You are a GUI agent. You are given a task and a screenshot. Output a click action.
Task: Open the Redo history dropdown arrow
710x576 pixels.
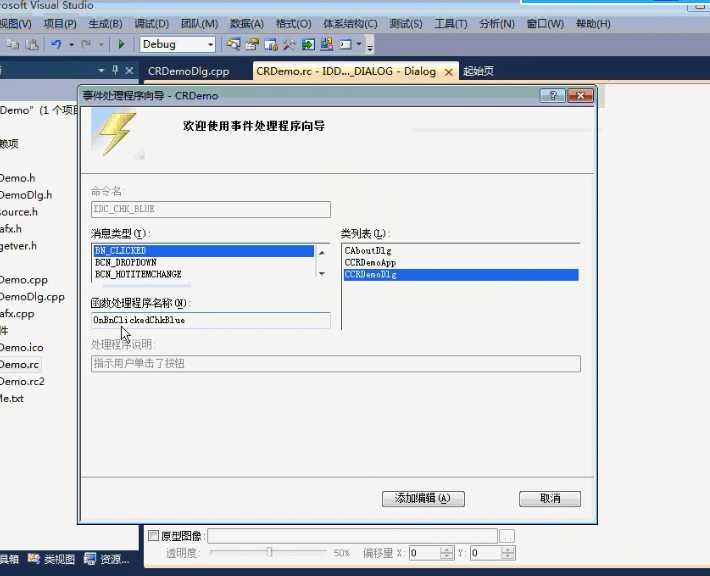[101, 44]
